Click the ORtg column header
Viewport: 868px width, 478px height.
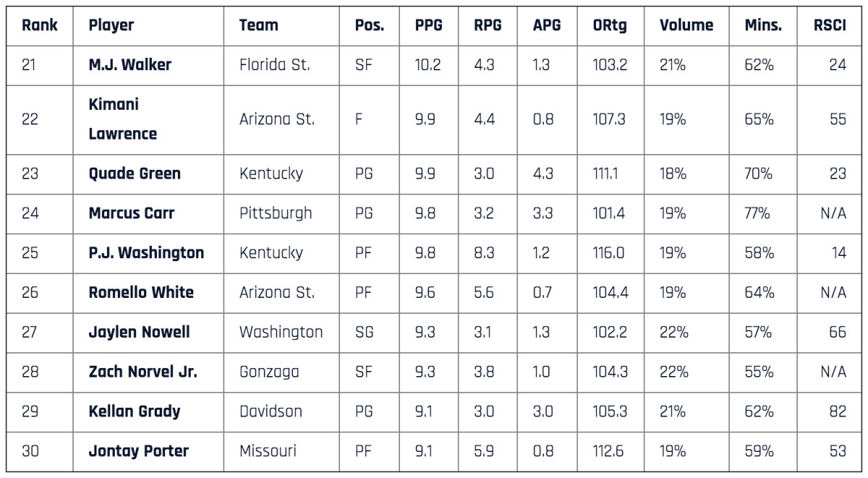point(609,25)
